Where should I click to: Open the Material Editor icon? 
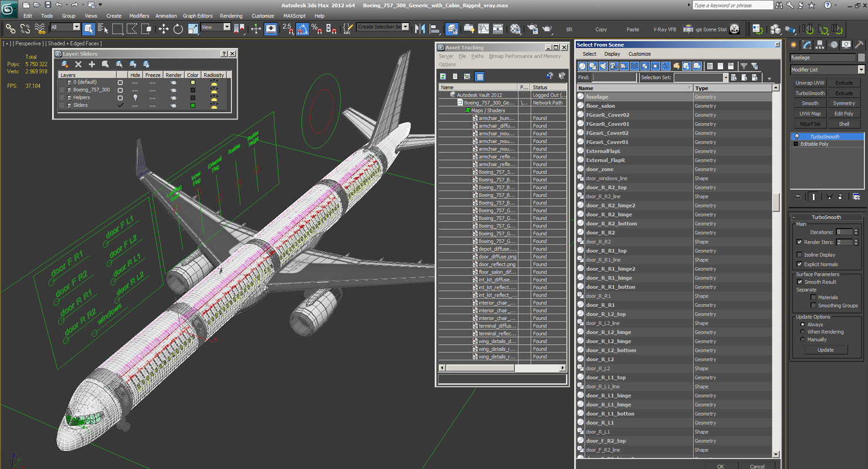(x=516, y=29)
